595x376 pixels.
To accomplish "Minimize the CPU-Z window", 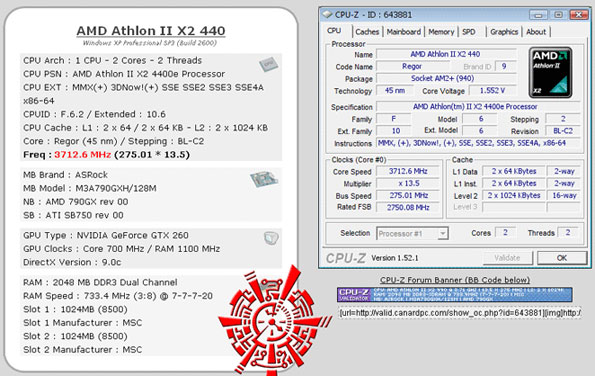I will 538,15.
